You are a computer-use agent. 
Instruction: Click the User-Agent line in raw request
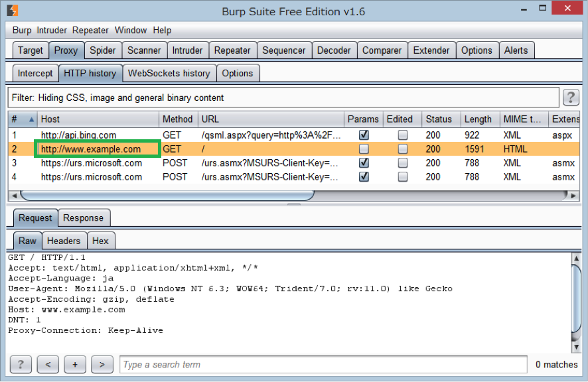point(230,288)
